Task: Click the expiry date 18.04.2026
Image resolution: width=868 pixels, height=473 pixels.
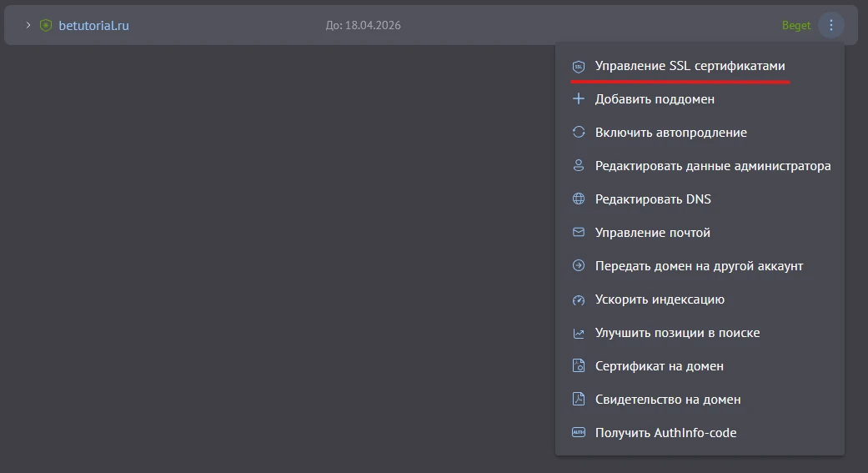Action: pos(363,26)
